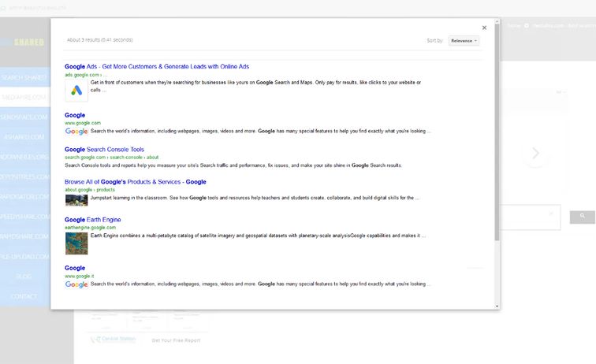Viewport: 596px width, 364px height.
Task: Close the search results overlay
Action: pyautogui.click(x=484, y=28)
